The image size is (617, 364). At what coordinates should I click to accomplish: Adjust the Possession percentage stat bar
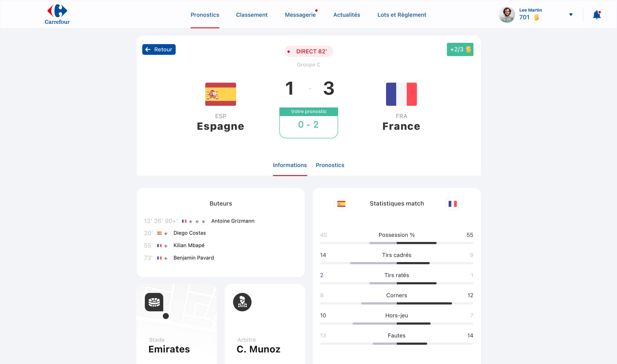pos(396,242)
